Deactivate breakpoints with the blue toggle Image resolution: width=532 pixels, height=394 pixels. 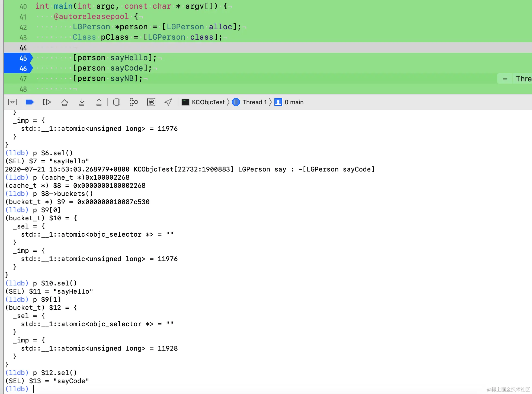click(x=30, y=102)
